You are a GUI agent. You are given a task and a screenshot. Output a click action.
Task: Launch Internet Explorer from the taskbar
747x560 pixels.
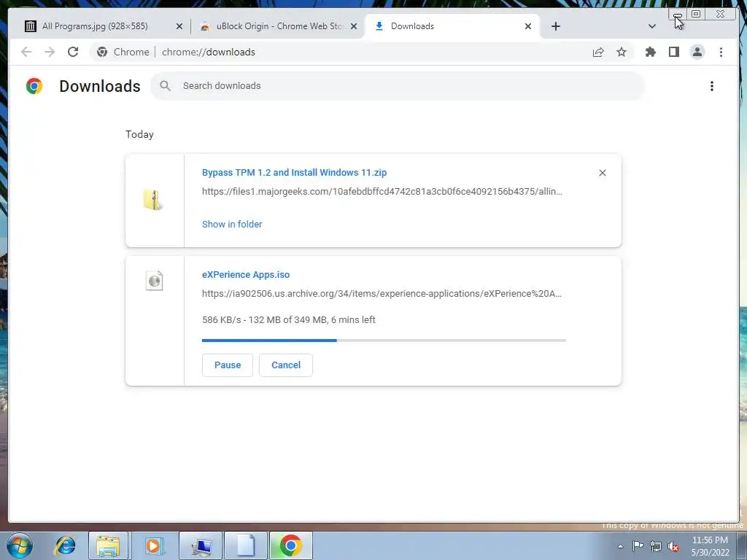[65, 545]
